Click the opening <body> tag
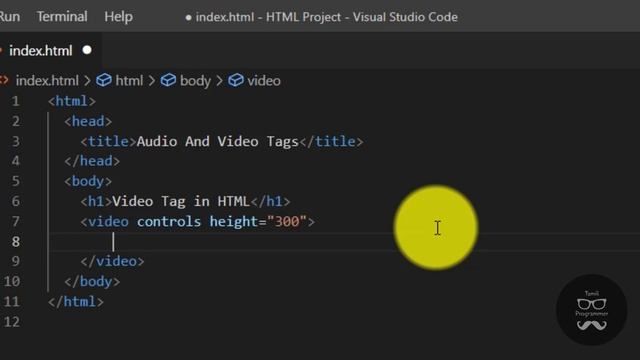Viewport: 640px width, 360px height. pos(88,181)
